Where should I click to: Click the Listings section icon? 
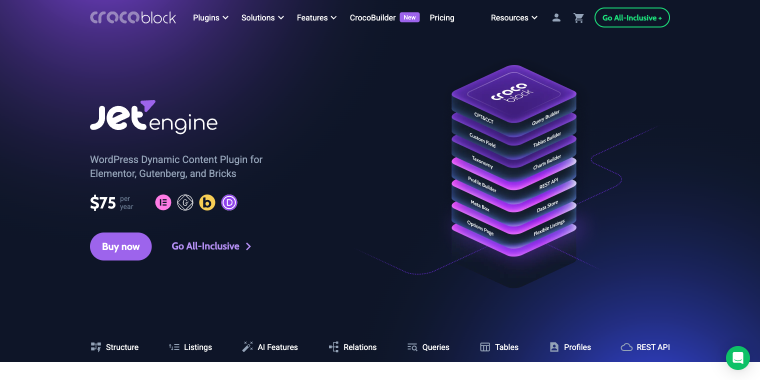(x=174, y=347)
